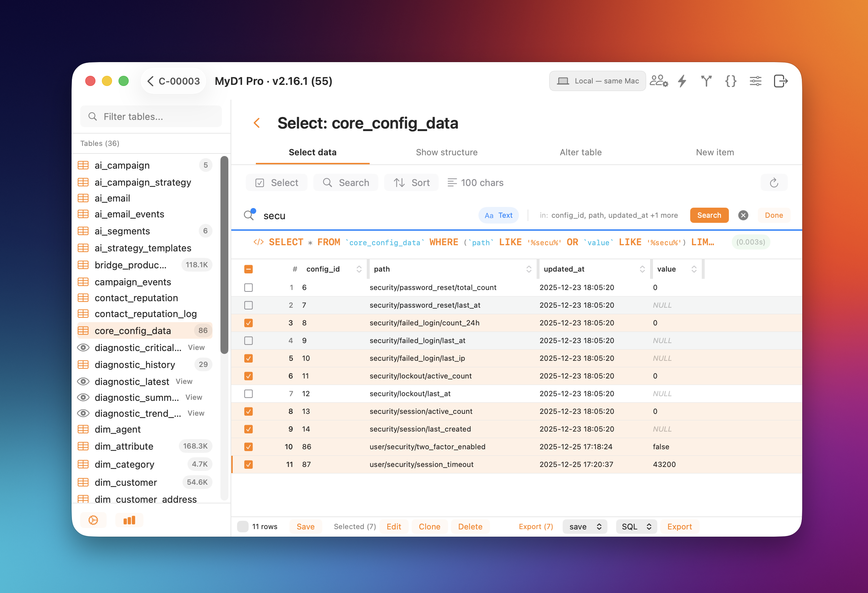This screenshot has height=593, width=868.
Task: Check row security/failed_login/last_at
Action: pyautogui.click(x=248, y=341)
